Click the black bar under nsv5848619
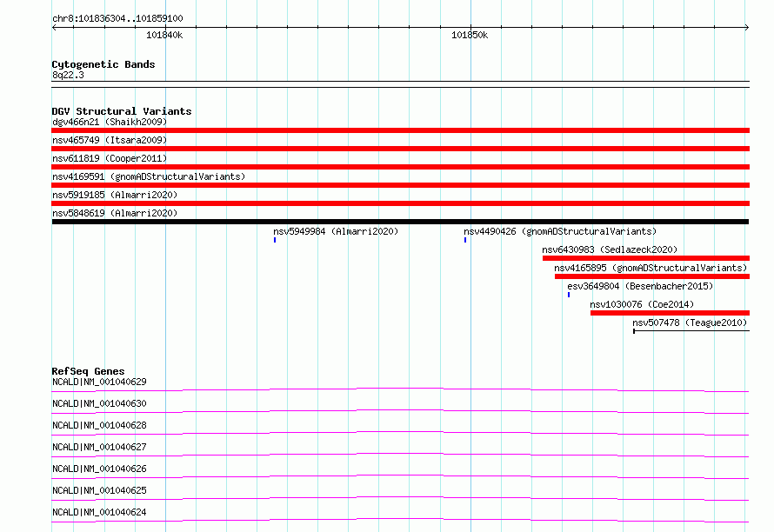774x532 pixels. point(400,222)
